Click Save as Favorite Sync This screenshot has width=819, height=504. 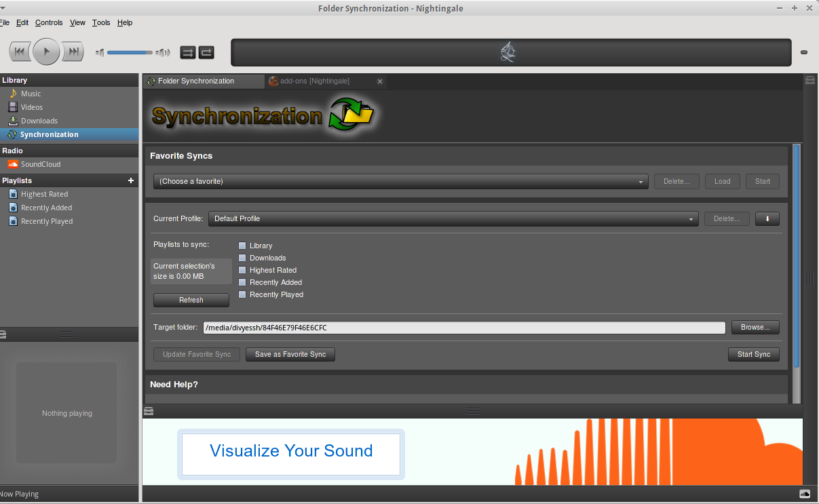[290, 354]
